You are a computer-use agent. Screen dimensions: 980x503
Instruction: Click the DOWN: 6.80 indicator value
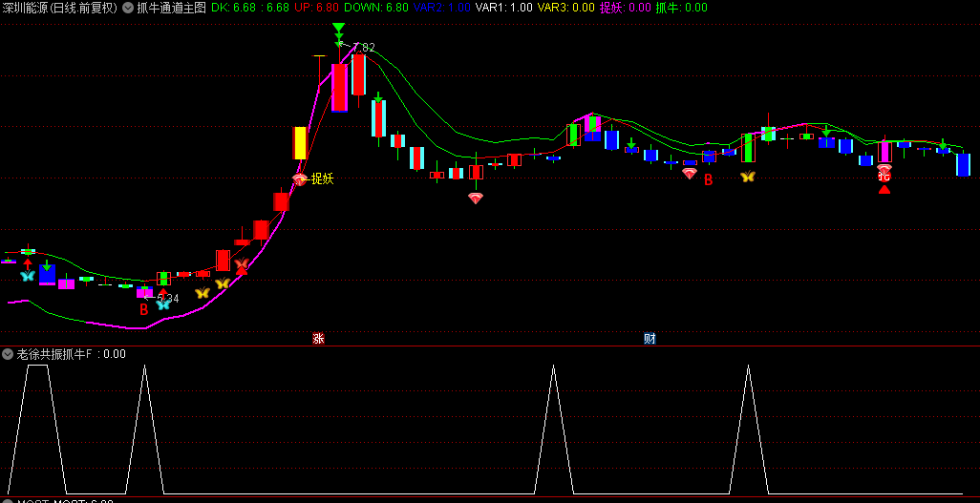[375, 8]
